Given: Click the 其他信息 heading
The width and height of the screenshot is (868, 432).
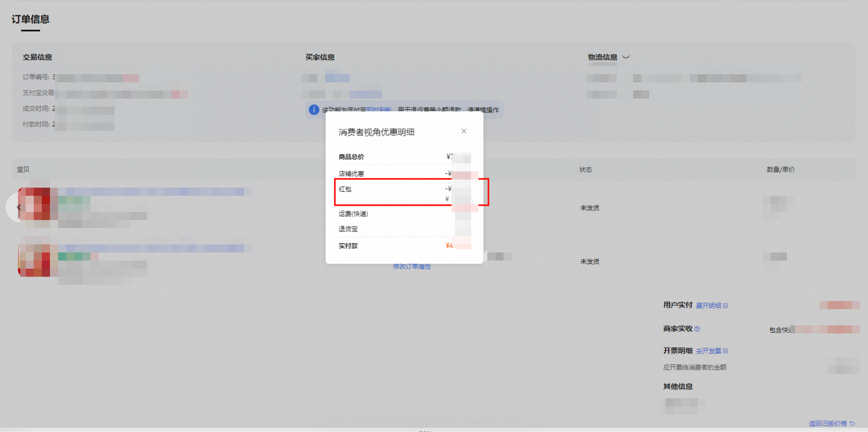Looking at the screenshot, I should click(x=678, y=386).
